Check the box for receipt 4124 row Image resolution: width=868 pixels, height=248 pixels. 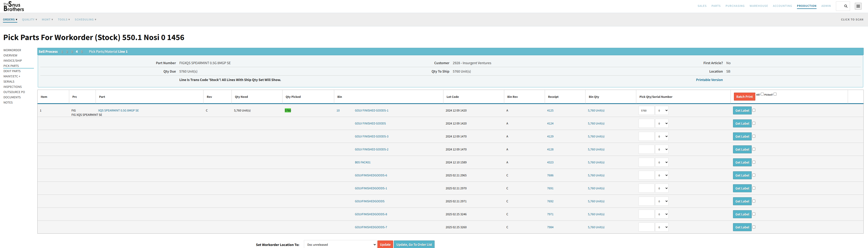(x=754, y=123)
